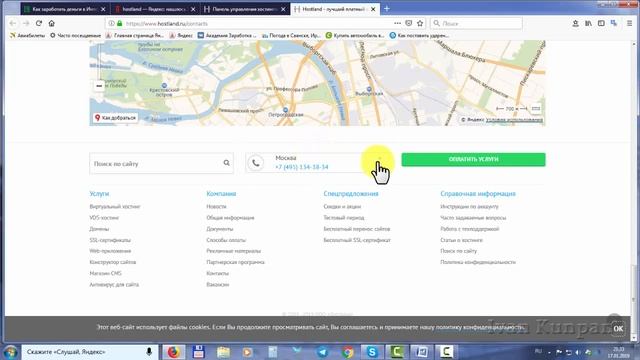This screenshot has width=640, height=360.
Task: Click the browser search box 'Поиск'
Action: coord(476,24)
